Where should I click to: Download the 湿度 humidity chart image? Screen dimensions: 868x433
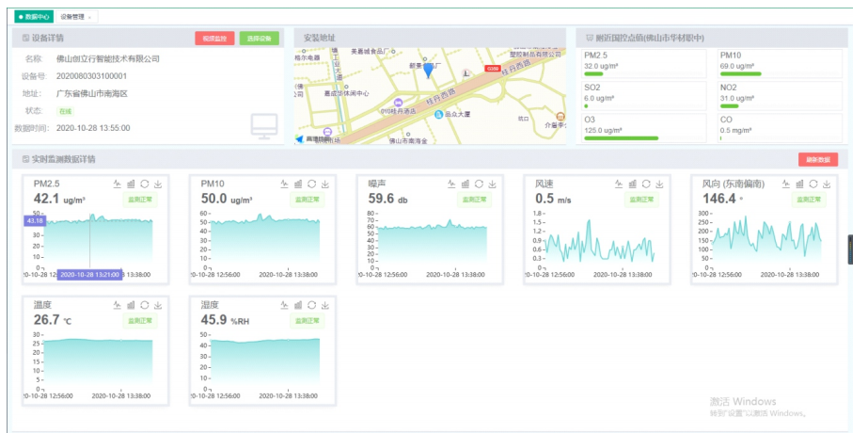tap(325, 305)
